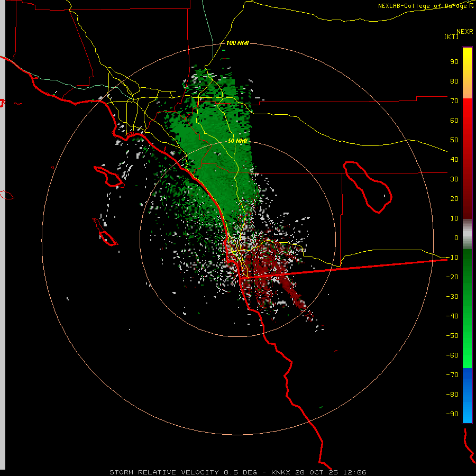
Task: Click the -10 value on the velocity scale
Action: (452, 258)
